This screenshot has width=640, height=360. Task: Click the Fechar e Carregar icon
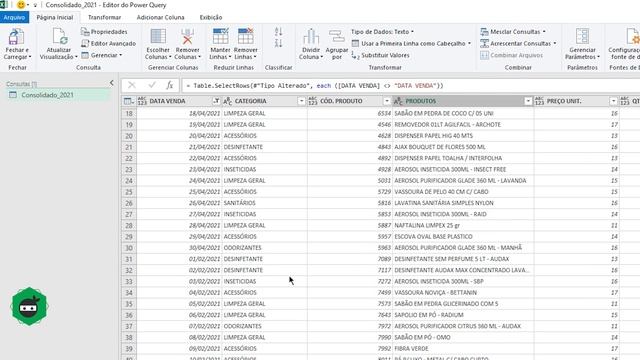[16, 37]
